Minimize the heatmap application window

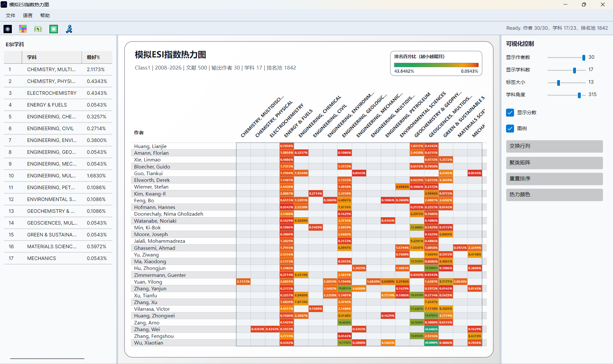tap(565, 4)
